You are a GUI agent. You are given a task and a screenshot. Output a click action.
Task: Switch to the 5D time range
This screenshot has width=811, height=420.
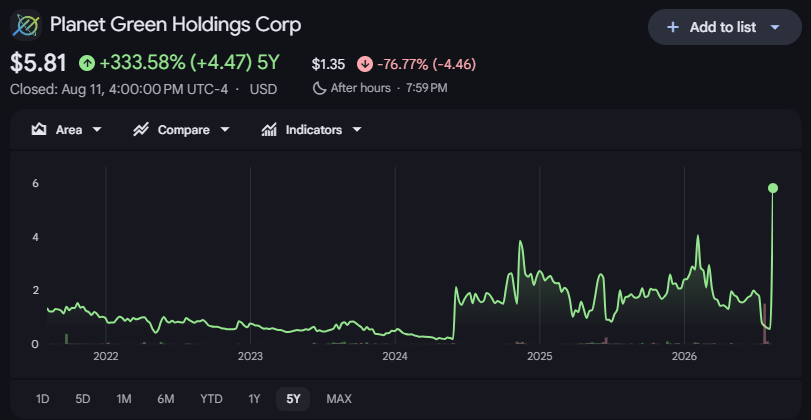(83, 399)
